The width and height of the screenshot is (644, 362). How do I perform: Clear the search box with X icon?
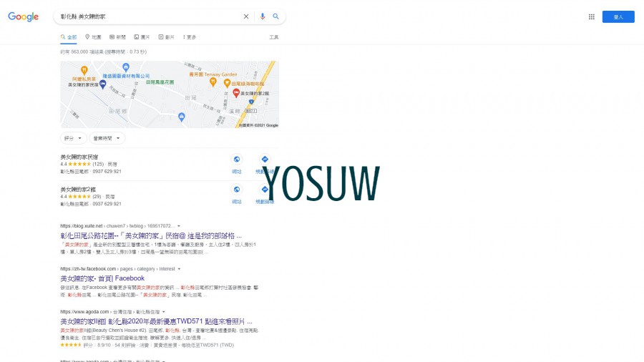click(246, 16)
